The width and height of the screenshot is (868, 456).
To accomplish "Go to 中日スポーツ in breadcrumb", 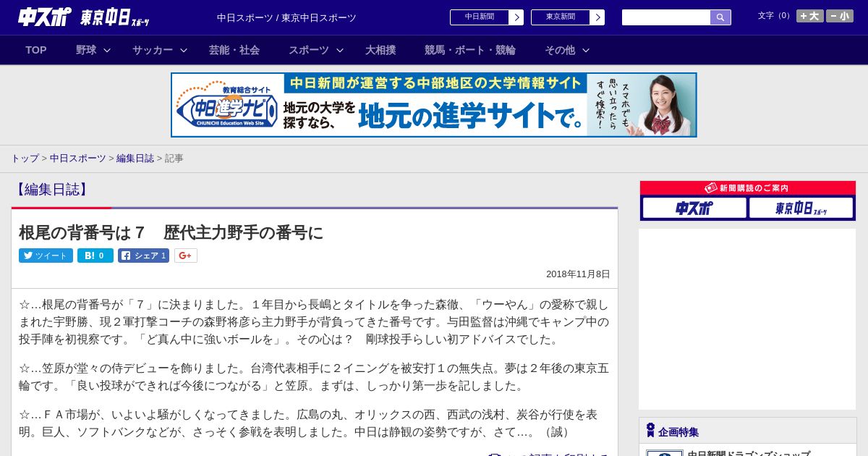I will 78,158.
